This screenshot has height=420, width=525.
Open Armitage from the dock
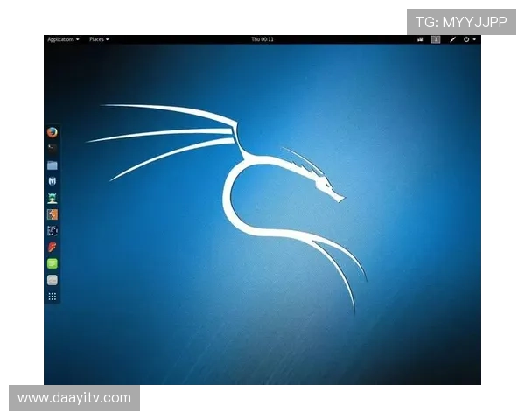click(52, 198)
